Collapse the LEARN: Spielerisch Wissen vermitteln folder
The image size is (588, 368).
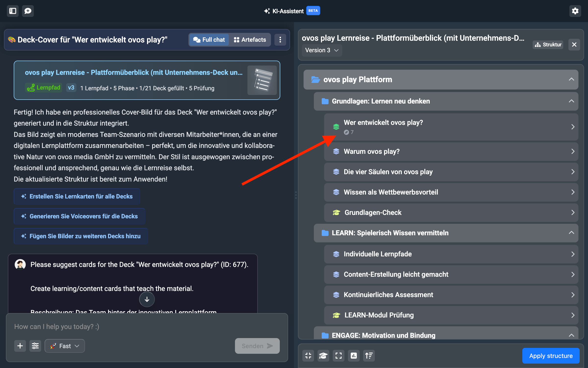click(x=571, y=233)
